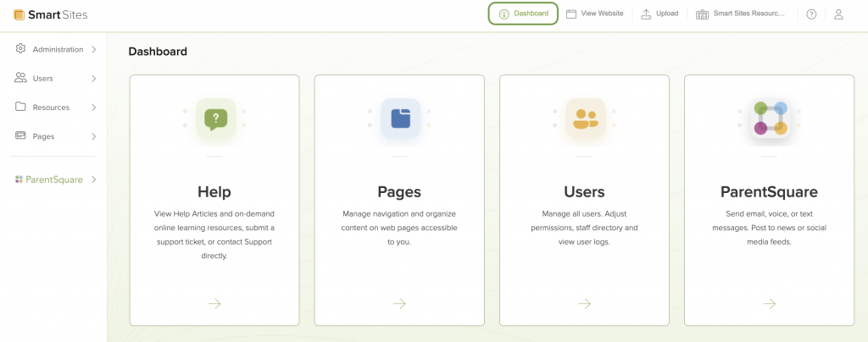Click the blue Pages card icon
868x342 pixels.
click(400, 119)
